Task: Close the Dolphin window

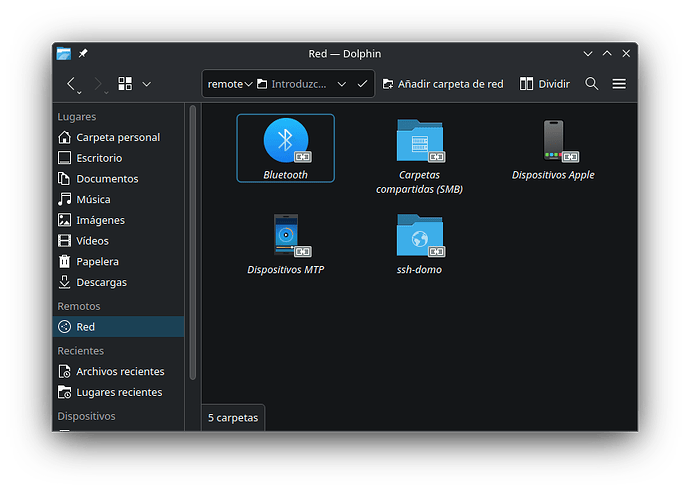Action: (x=626, y=54)
